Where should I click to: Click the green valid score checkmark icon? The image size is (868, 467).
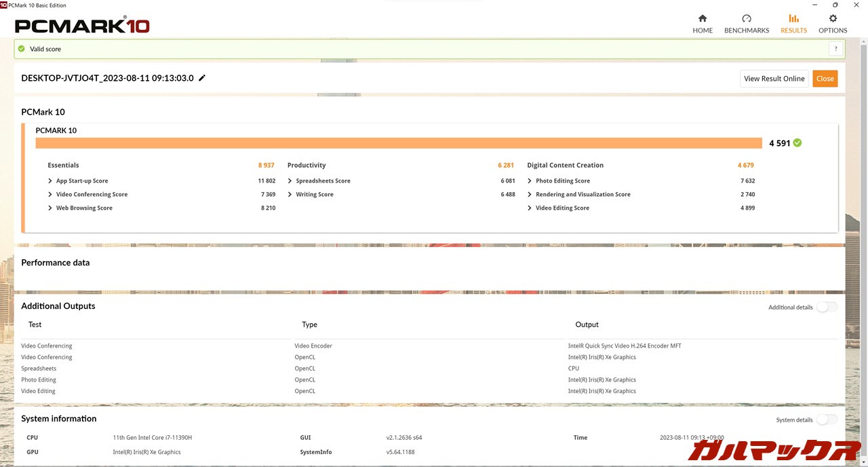[x=22, y=49]
